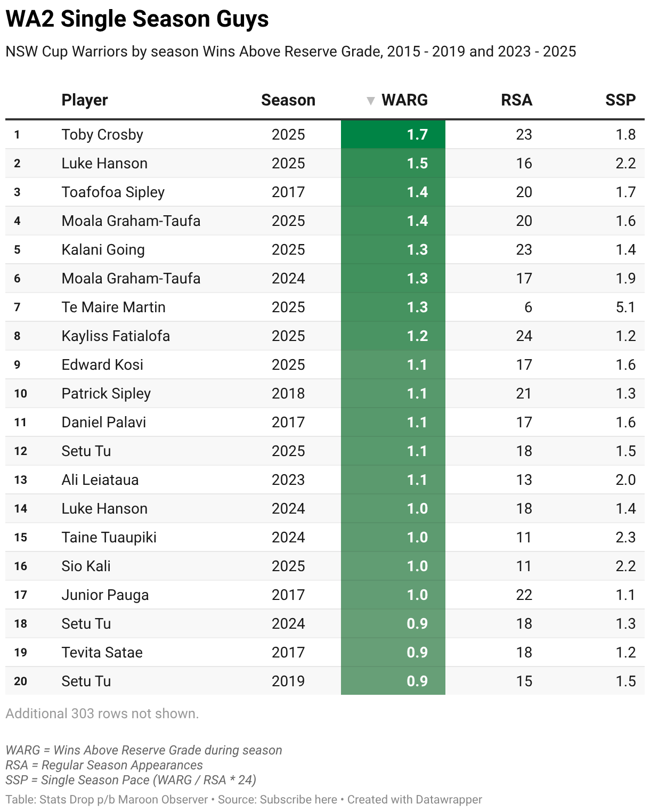Open the 'Subscribe here' source link
This screenshot has height=812, width=650.
[298, 799]
